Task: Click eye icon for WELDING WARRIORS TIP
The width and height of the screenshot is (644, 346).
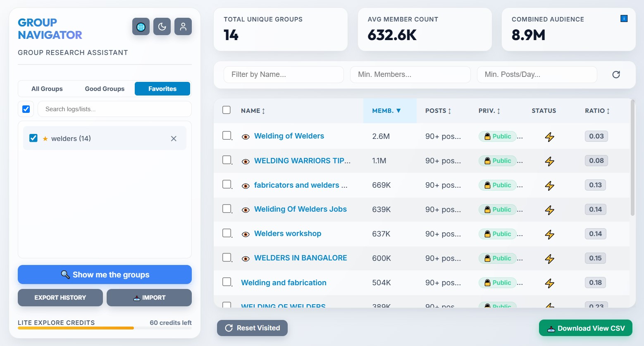Action: point(246,161)
